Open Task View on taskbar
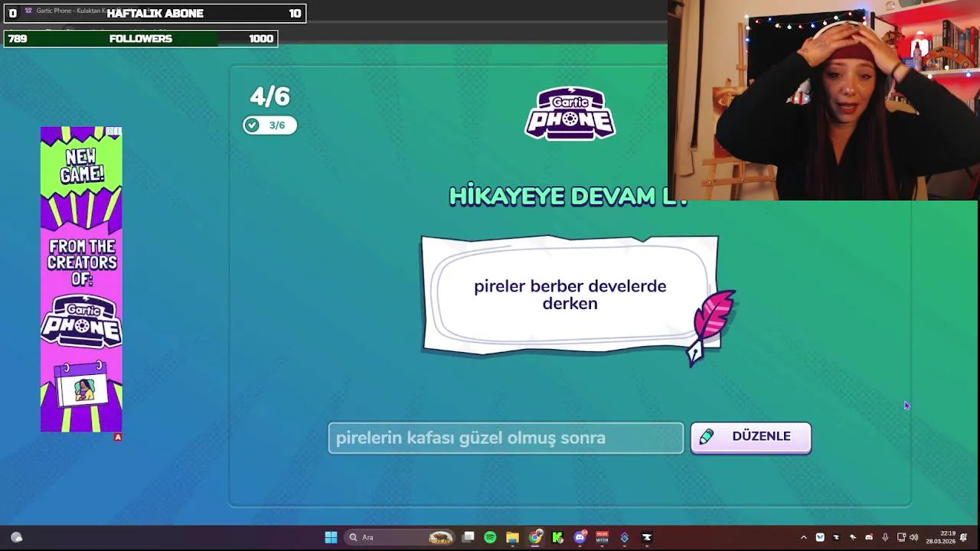 pos(469,537)
